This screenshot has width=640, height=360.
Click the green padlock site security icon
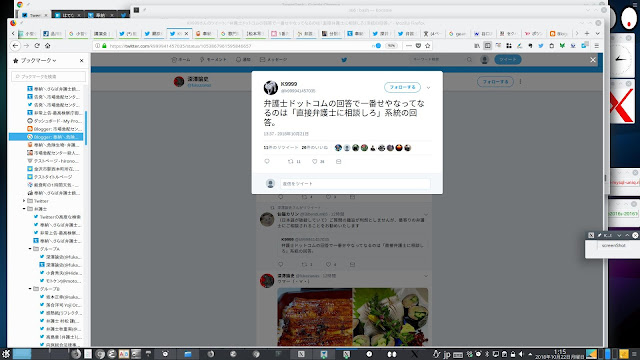point(104,46)
